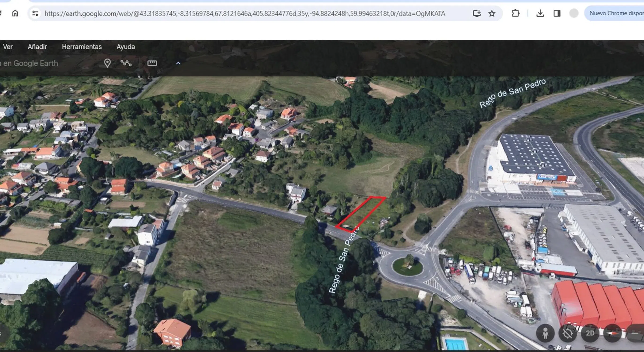Bookmark this page with the star icon
The image size is (644, 352).
tap(492, 13)
